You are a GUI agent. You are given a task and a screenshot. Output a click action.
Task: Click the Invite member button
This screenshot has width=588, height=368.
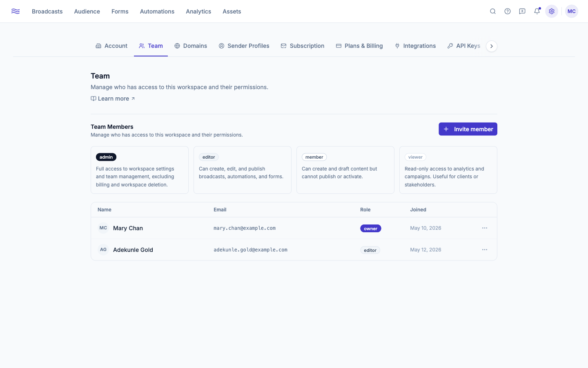[x=468, y=129]
